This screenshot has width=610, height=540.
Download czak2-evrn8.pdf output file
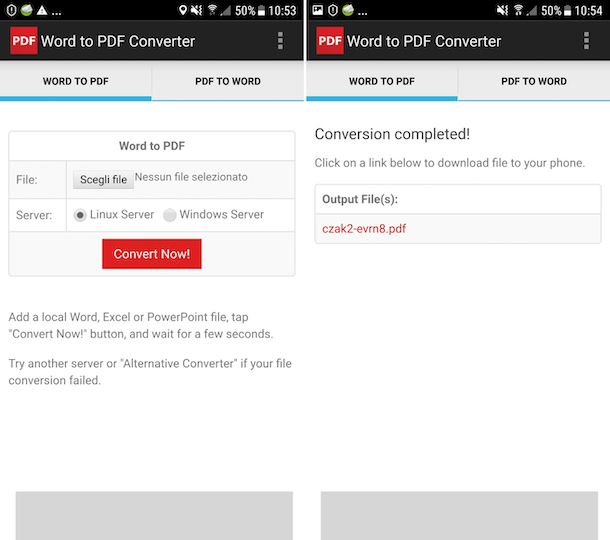(x=364, y=228)
